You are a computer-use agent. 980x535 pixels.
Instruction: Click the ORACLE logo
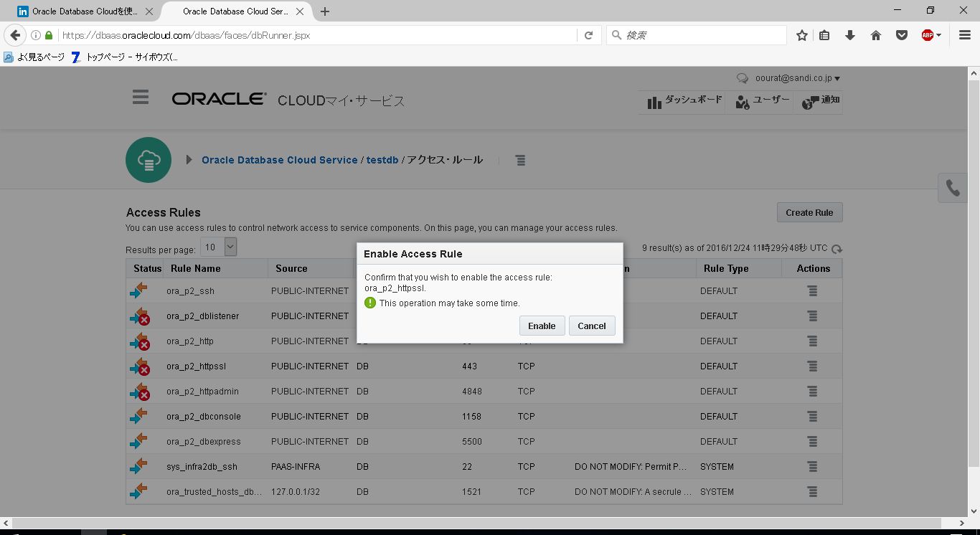click(219, 99)
